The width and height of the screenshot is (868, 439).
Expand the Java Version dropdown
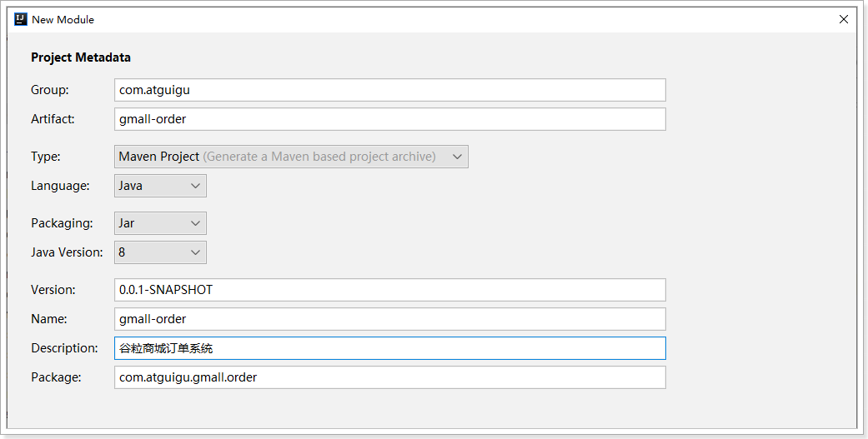point(160,252)
